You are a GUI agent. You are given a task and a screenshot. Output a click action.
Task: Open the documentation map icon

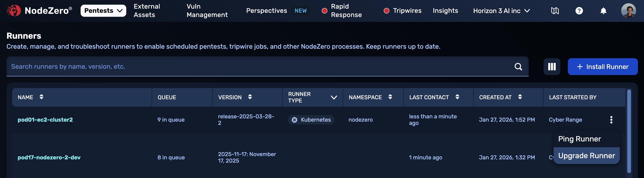(x=555, y=11)
